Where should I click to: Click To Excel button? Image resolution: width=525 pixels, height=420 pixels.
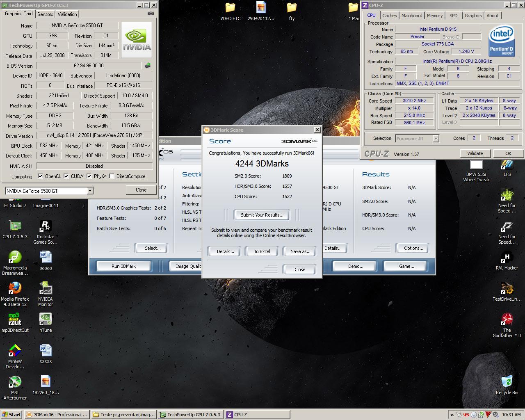click(x=262, y=251)
